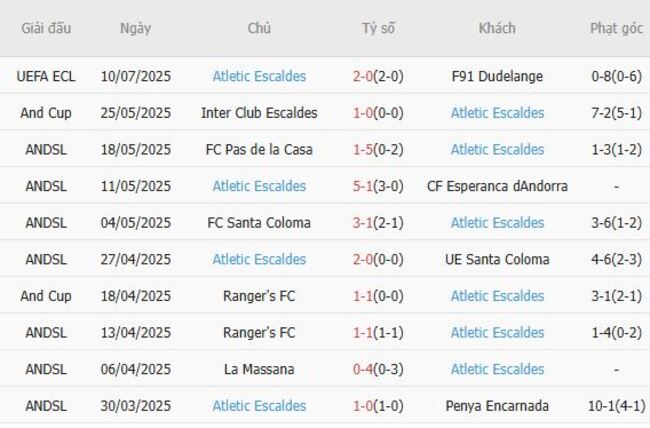Click the "Phạt góc" column header
The width and height of the screenshot is (650, 428).
pyautogui.click(x=616, y=28)
